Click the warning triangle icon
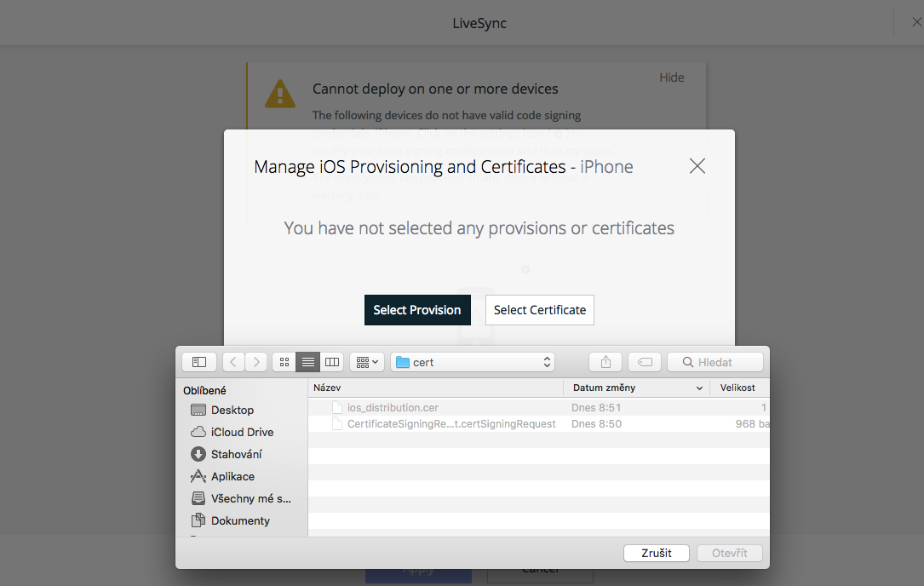This screenshot has width=924, height=586. [x=280, y=93]
